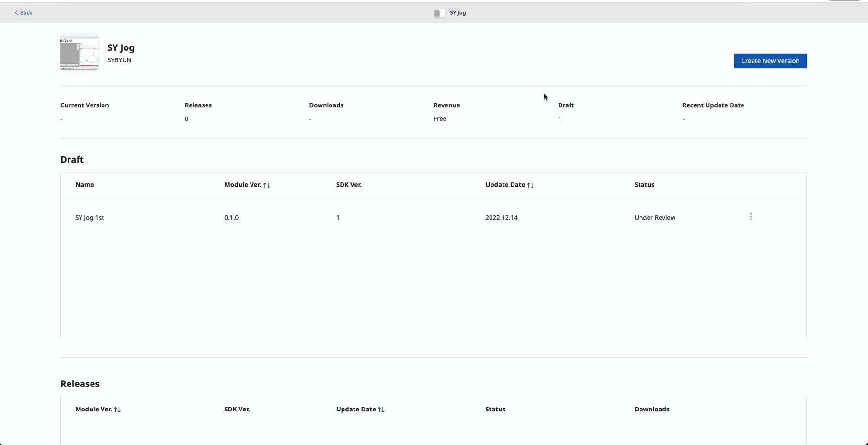
Task: Select the SY Jog 1st draft name
Action: click(90, 218)
